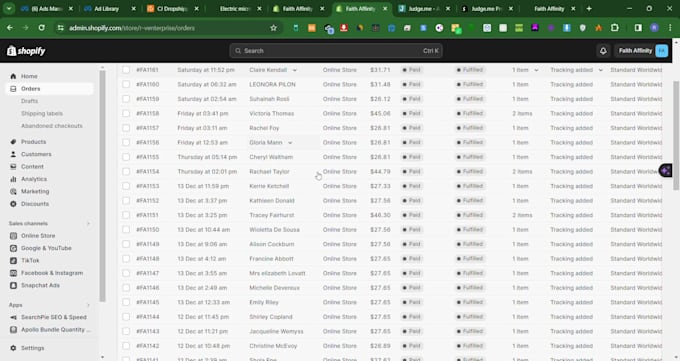
Task: Expand Gloria Mann customer dropdown
Action: 290,142
